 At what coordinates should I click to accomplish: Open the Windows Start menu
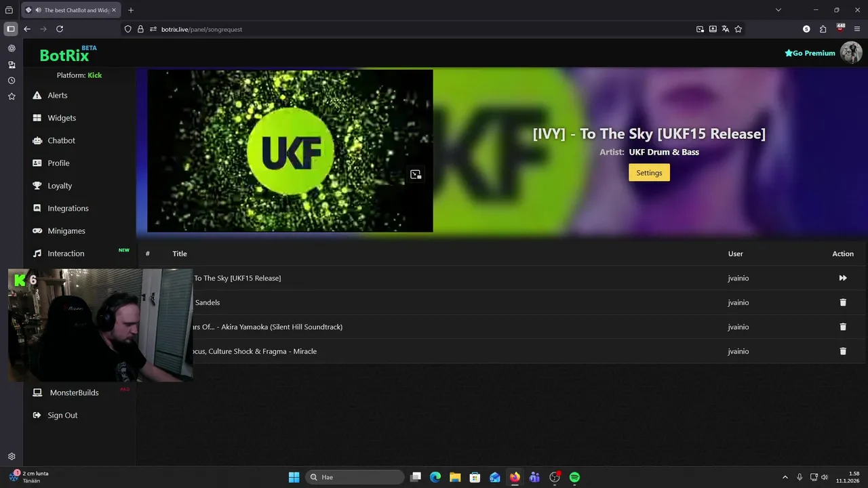click(294, 477)
